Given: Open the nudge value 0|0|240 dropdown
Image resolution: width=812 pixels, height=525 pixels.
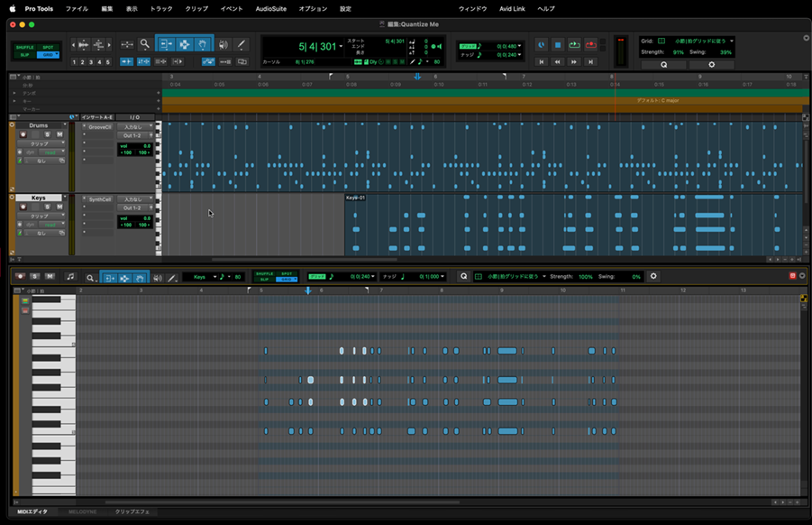Looking at the screenshot, I should (519, 54).
